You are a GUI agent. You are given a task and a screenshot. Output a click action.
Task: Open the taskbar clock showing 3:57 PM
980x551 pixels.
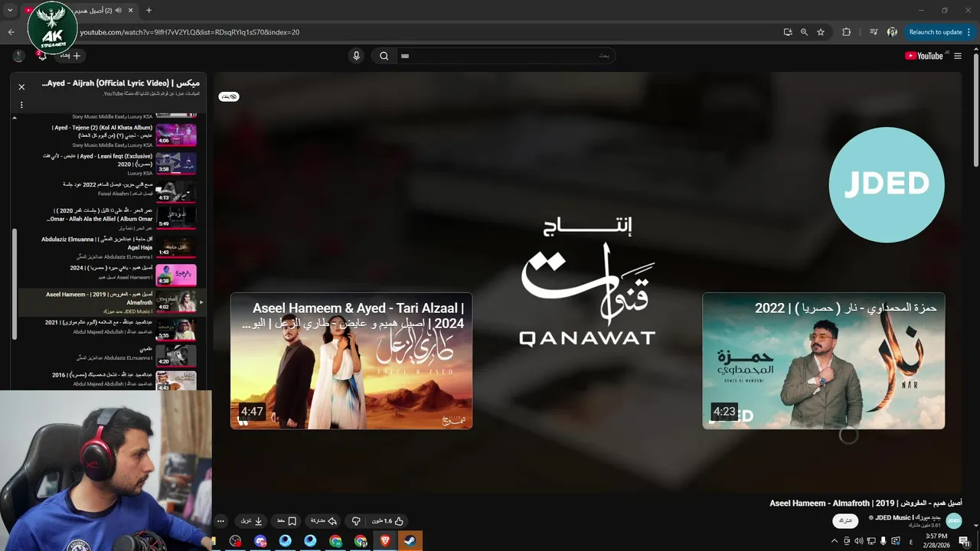[937, 541]
